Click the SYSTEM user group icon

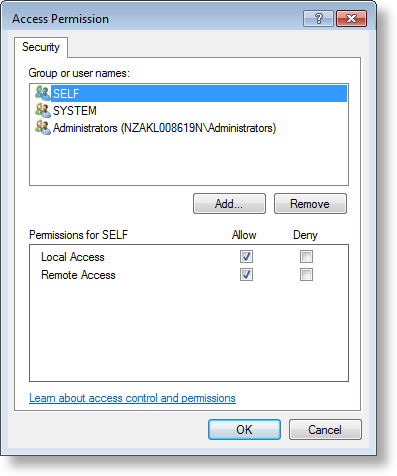[43, 110]
